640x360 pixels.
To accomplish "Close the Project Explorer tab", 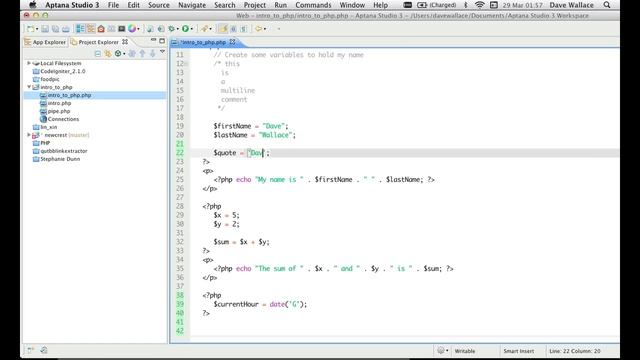I will pos(125,42).
